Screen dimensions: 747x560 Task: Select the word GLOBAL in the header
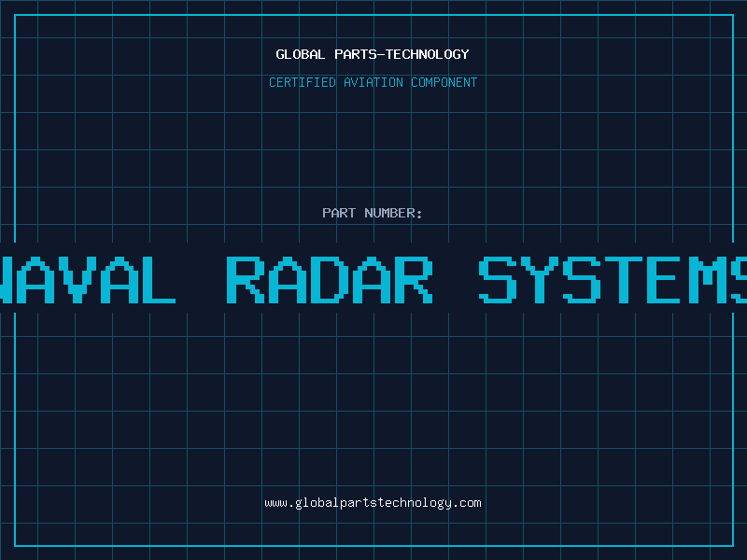[298, 54]
